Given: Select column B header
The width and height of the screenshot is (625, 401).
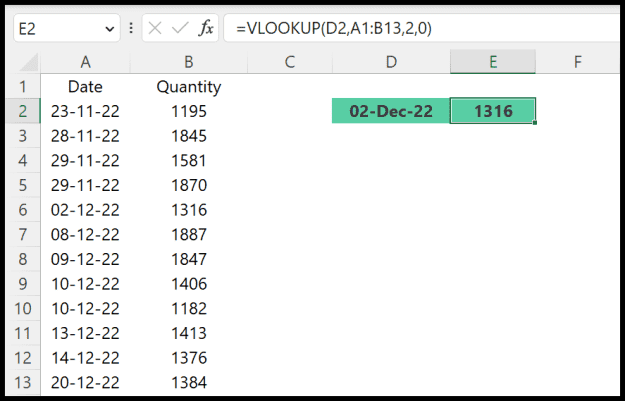Looking at the screenshot, I should (188, 62).
